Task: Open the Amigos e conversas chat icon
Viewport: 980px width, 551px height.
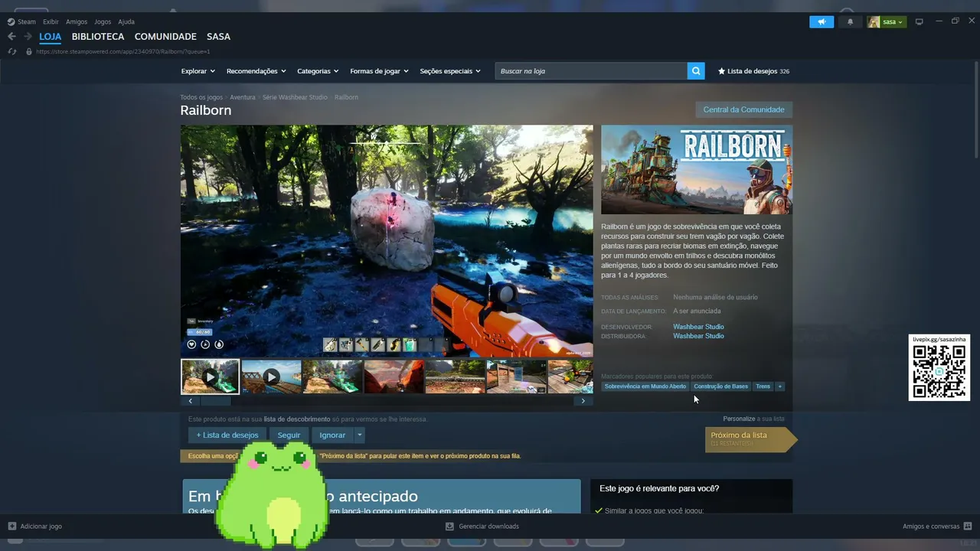Action: click(x=968, y=527)
